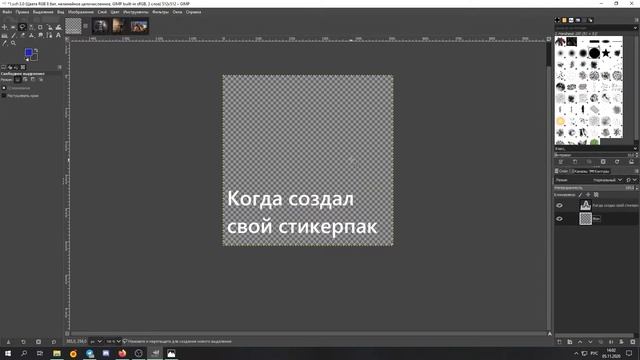
Task: Create a new layer group
Action: (570, 342)
